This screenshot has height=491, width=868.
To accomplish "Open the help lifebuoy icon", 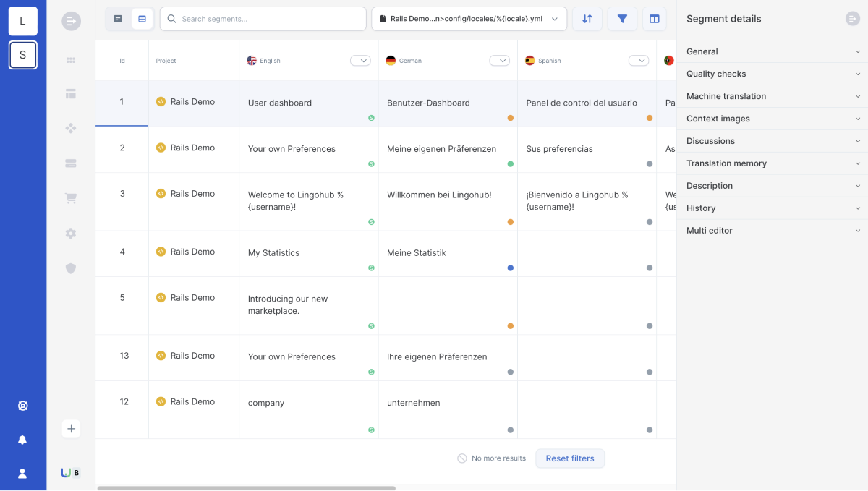I will pos(22,406).
